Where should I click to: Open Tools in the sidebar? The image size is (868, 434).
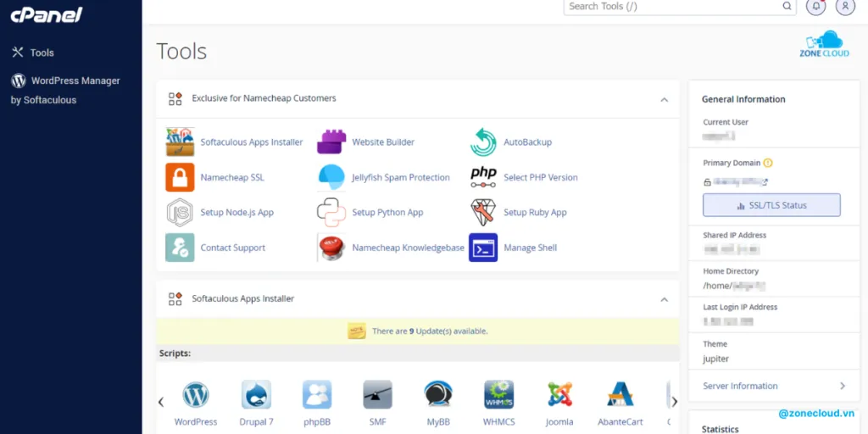[33, 53]
